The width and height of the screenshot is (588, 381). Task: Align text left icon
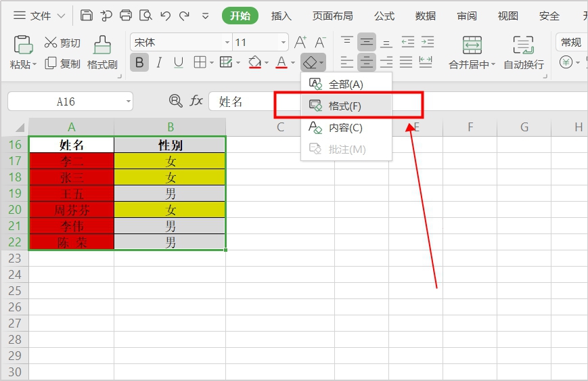[347, 62]
